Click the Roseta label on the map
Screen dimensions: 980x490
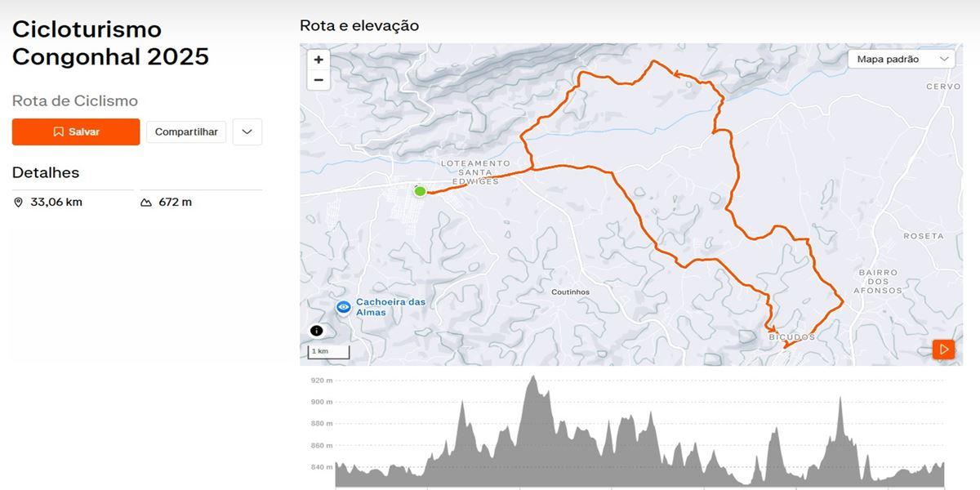click(923, 236)
